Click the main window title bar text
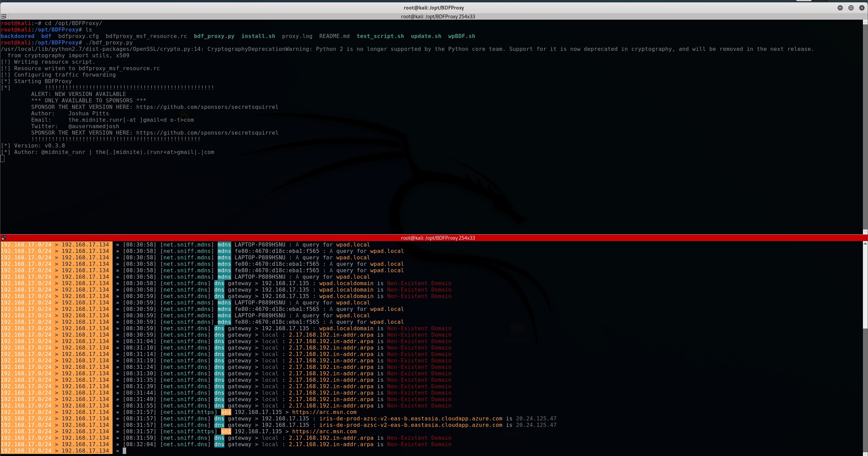Viewport: 868px width, 456px height. point(434,8)
